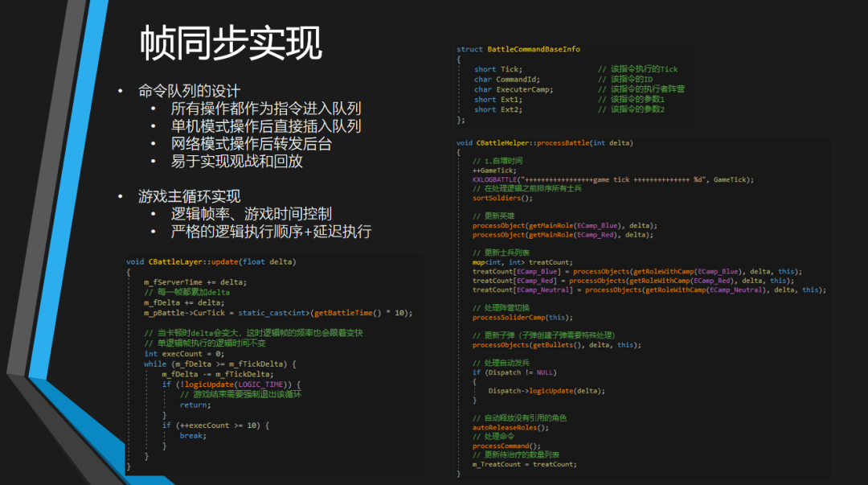Select the line m_fServerTime += delta;
Viewport: 868px width, 485px height.
[195, 282]
